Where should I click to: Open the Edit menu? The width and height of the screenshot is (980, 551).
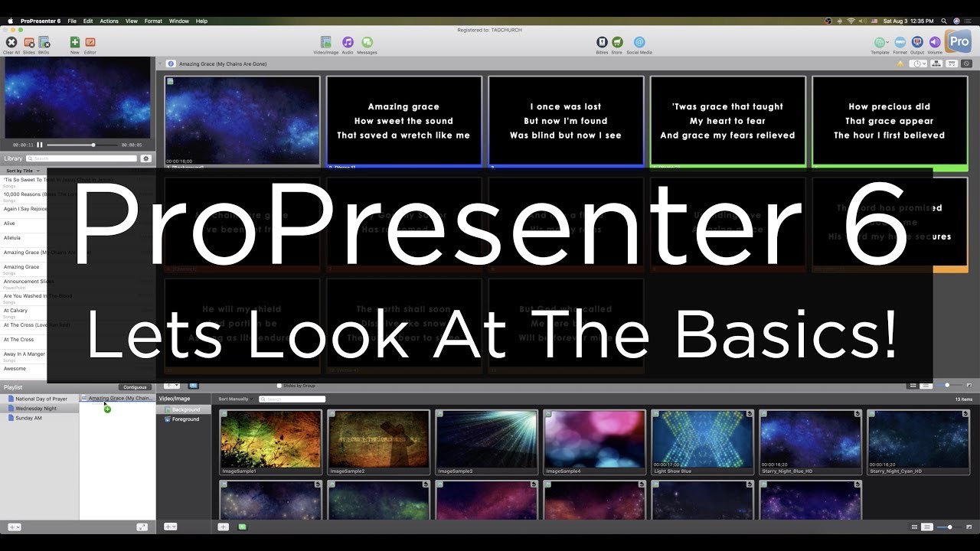(88, 21)
